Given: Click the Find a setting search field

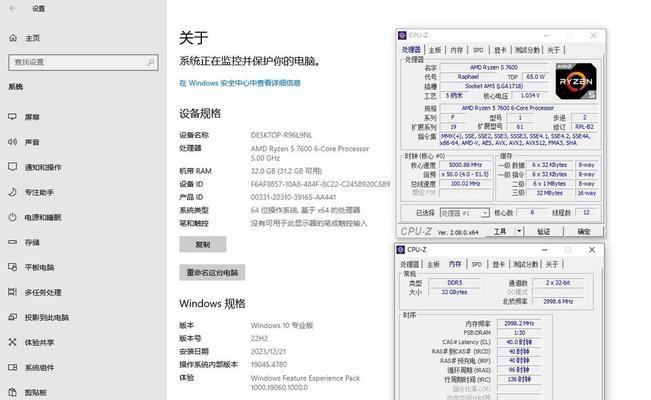Looking at the screenshot, I should [x=83, y=62].
